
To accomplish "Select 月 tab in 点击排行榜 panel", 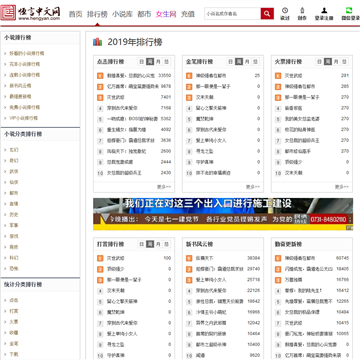I will (x=158, y=62).
